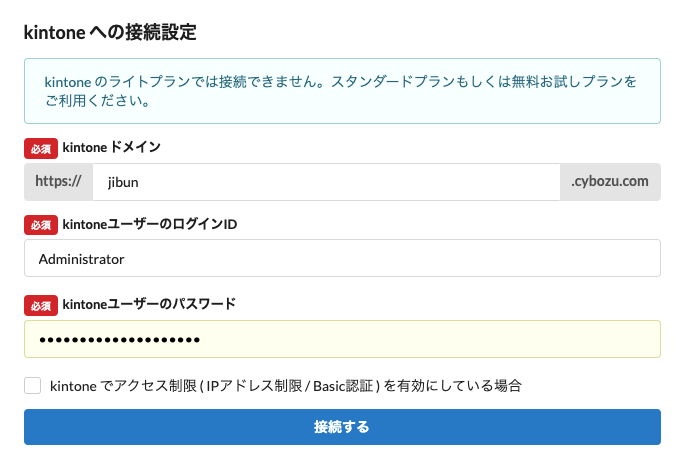The height and width of the screenshot is (472, 687).
Task: Click the ご利用ください text in notice
Action: (97, 101)
